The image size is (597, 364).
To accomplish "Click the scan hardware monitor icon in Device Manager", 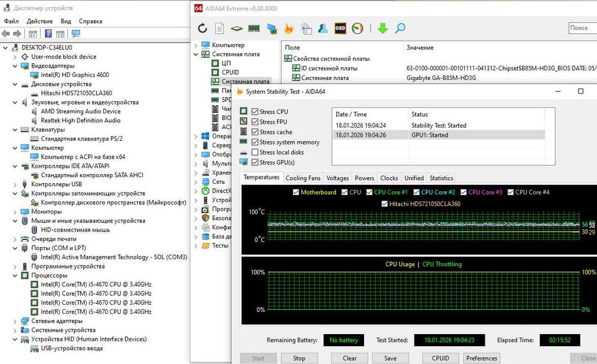I will (76, 33).
